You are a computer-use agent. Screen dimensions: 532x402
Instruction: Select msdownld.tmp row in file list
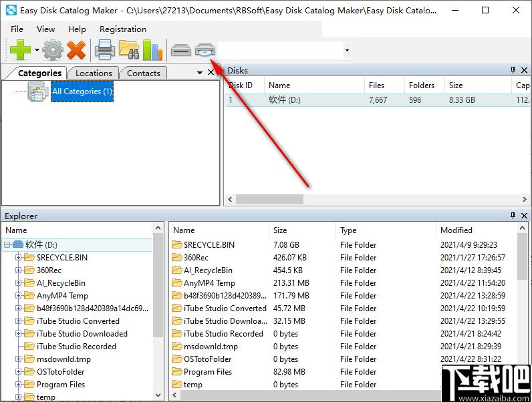tap(343, 347)
